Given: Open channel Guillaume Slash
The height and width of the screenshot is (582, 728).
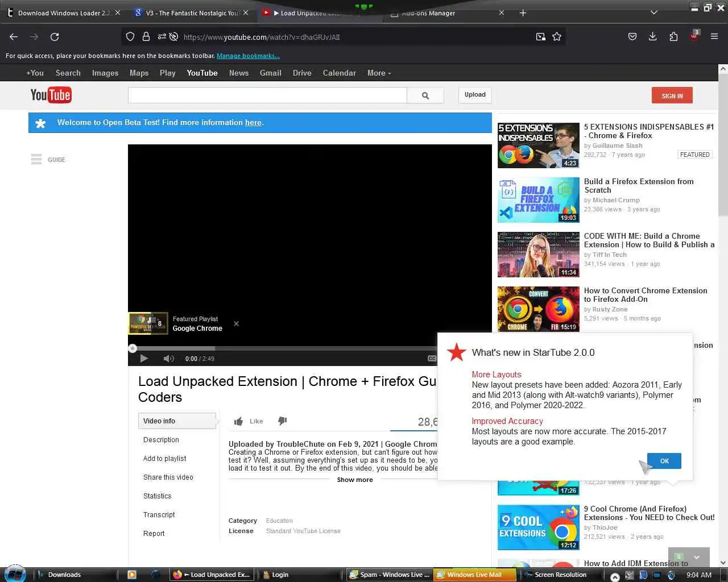Looking at the screenshot, I should point(617,145).
